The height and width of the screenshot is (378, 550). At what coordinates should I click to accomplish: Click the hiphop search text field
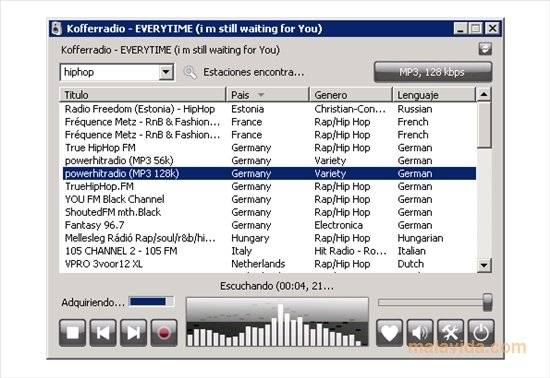point(110,72)
